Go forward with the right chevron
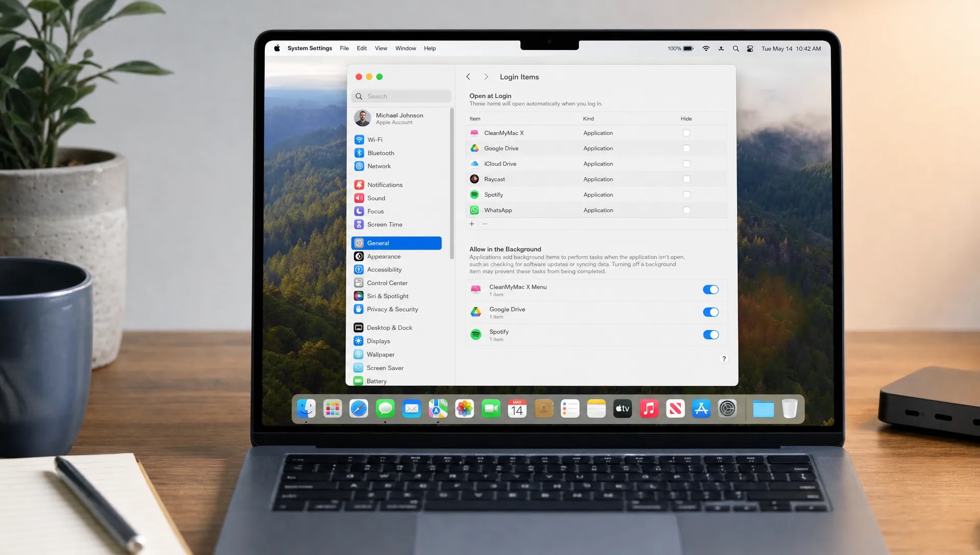 (x=486, y=77)
